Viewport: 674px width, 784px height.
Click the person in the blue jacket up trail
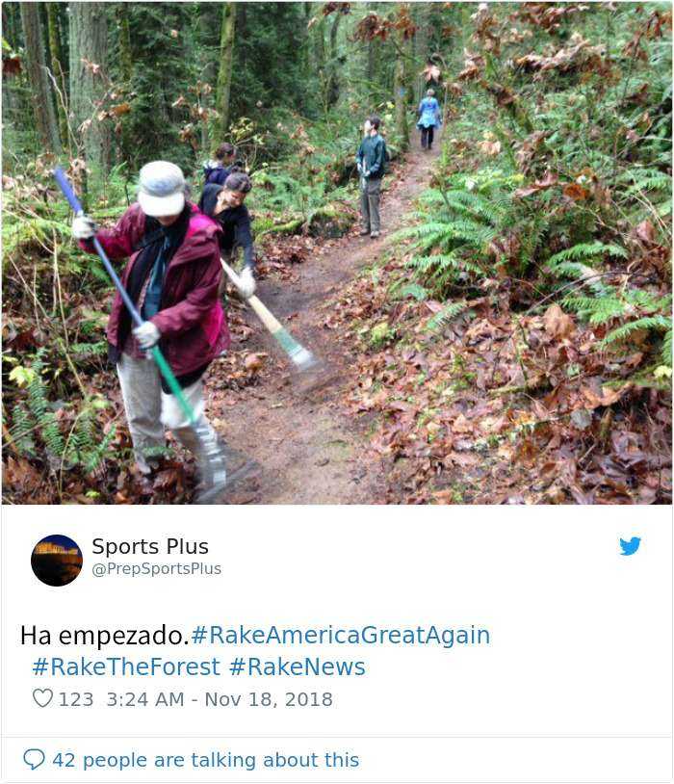tap(429, 119)
